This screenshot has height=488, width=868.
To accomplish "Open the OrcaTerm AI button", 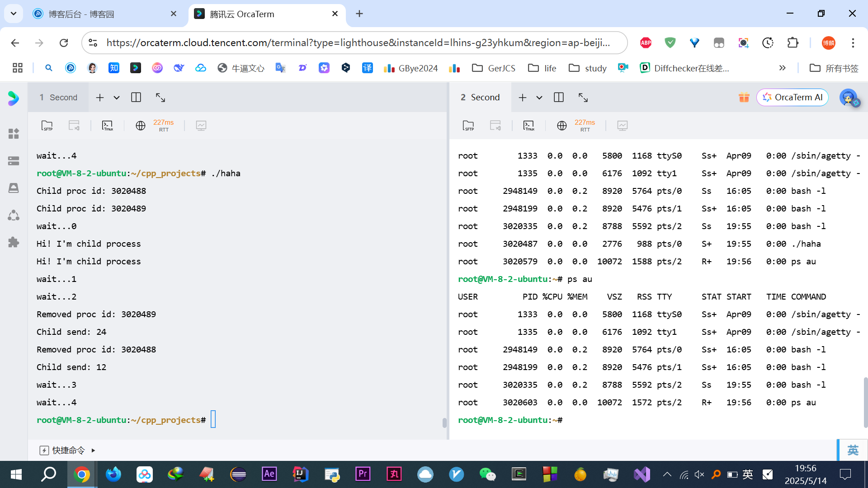I will click(793, 98).
